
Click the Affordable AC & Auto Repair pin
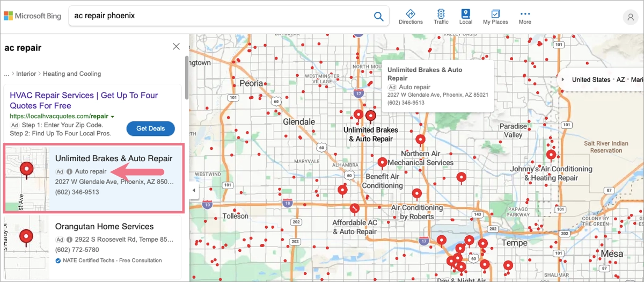point(354,208)
